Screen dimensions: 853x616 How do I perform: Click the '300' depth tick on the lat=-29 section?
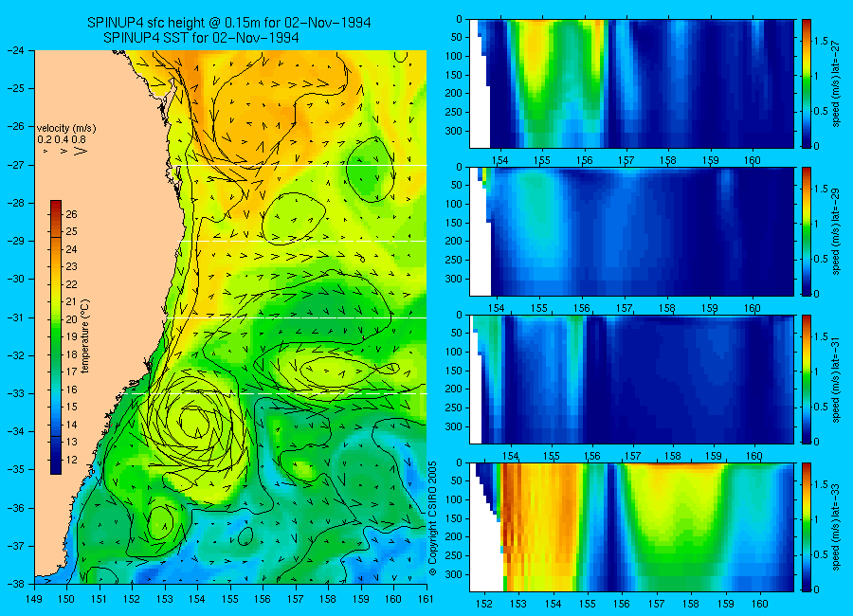[454, 280]
